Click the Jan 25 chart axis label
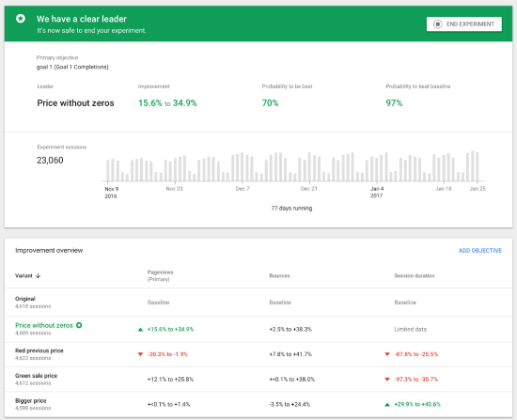517x420 pixels. click(x=478, y=189)
